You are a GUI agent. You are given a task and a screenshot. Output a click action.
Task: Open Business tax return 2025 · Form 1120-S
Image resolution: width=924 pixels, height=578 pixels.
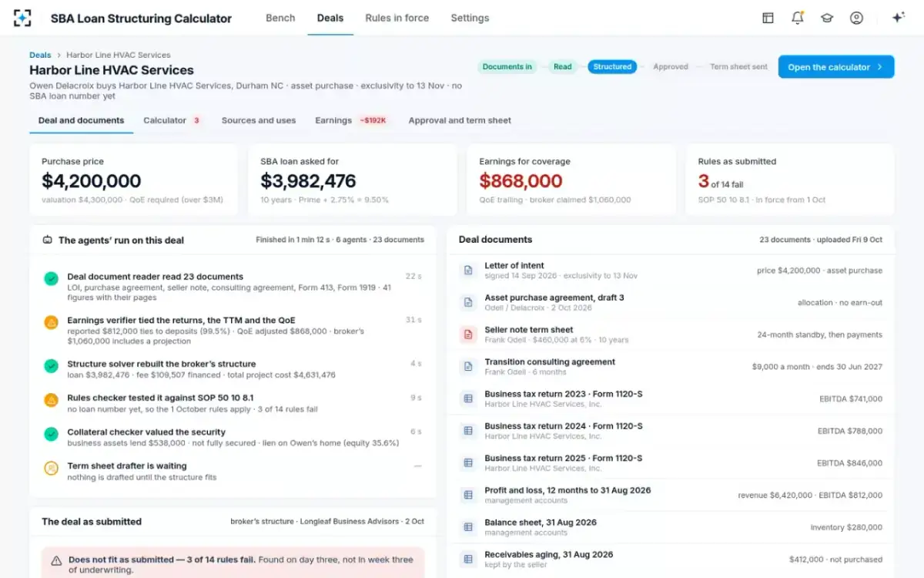click(x=671, y=463)
